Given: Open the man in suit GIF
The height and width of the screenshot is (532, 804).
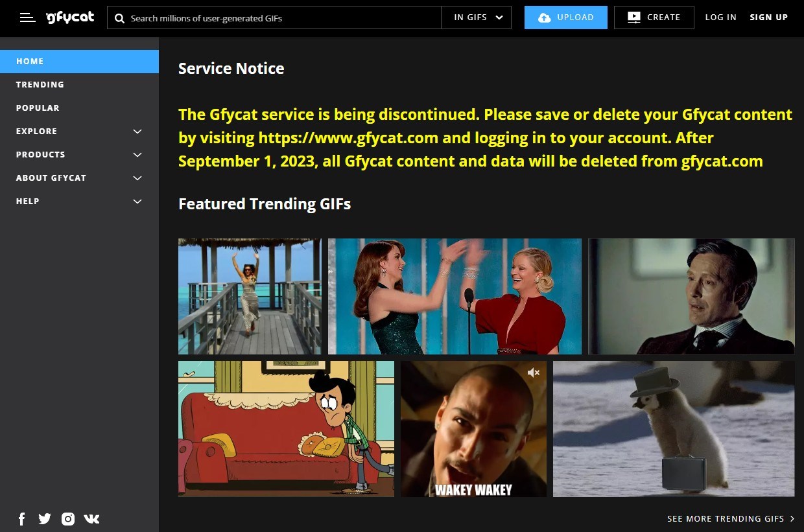Looking at the screenshot, I should [x=691, y=296].
